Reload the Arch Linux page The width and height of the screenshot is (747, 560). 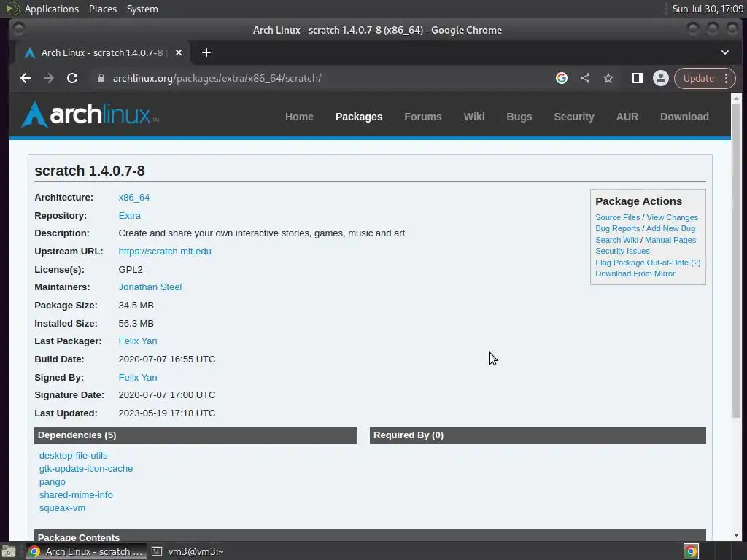point(72,78)
